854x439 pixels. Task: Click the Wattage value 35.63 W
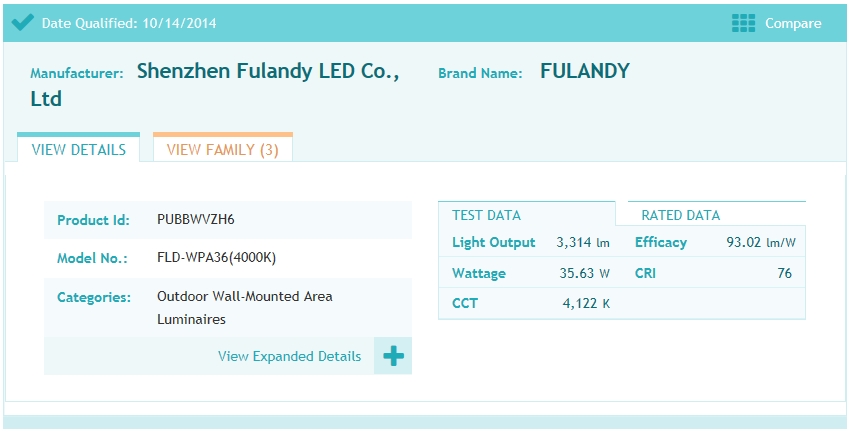(x=584, y=273)
